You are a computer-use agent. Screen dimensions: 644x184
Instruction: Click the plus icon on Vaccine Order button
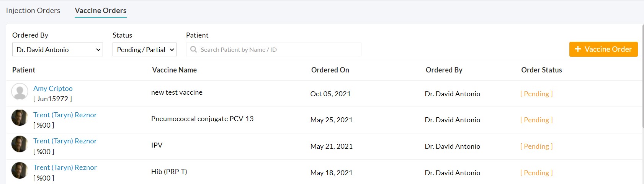pyautogui.click(x=578, y=49)
